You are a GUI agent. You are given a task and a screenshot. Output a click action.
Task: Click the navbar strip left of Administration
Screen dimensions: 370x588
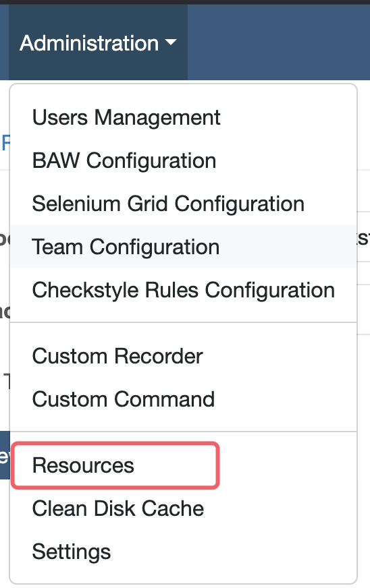click(4, 42)
